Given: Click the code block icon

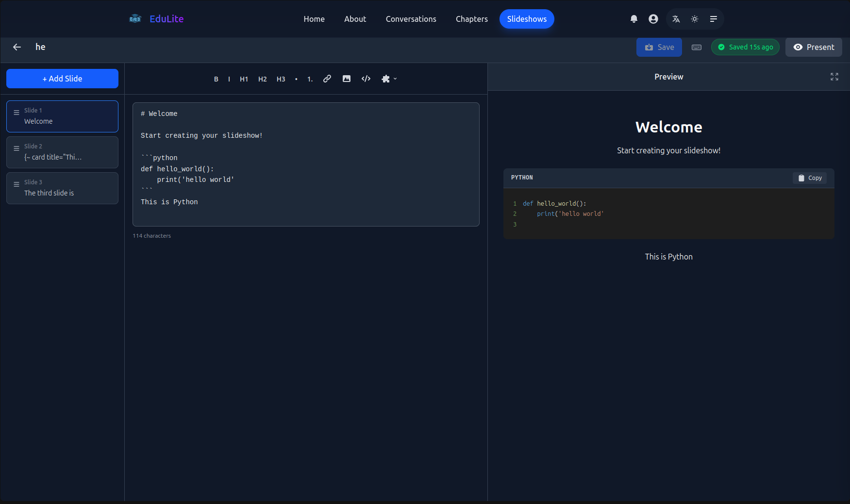Looking at the screenshot, I should point(366,79).
